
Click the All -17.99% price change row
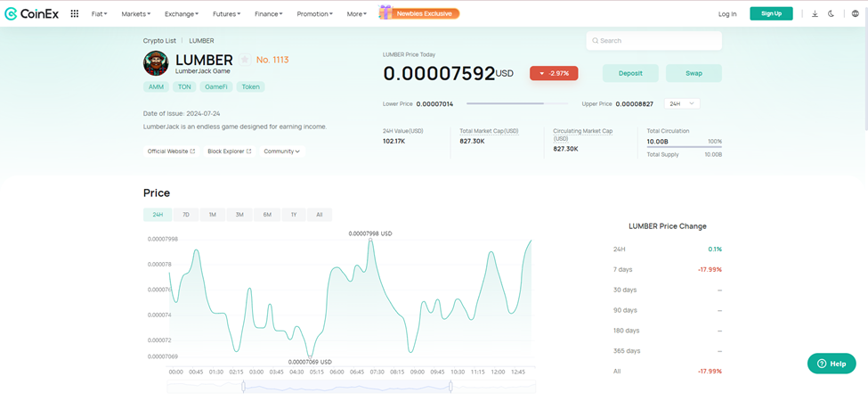[x=668, y=371]
